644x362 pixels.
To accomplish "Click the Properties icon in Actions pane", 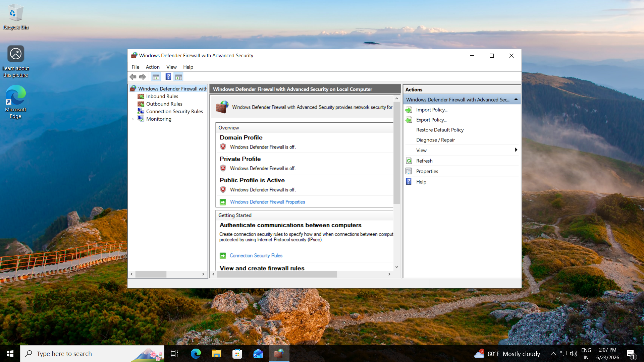I will click(x=409, y=171).
